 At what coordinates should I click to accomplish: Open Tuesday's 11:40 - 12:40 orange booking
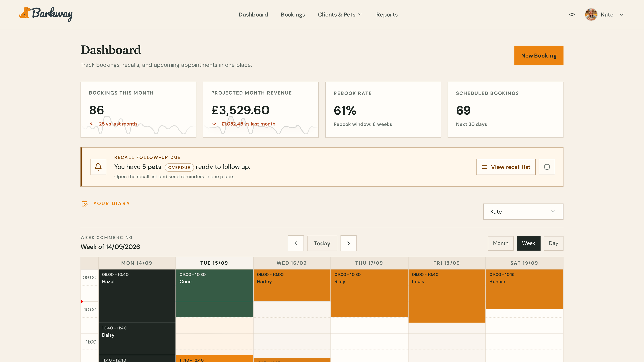(x=214, y=359)
